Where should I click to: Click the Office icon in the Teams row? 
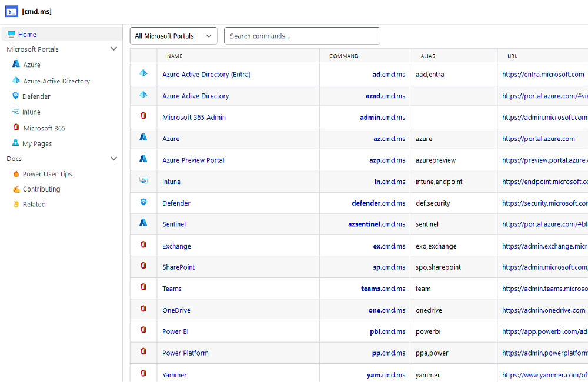143,287
